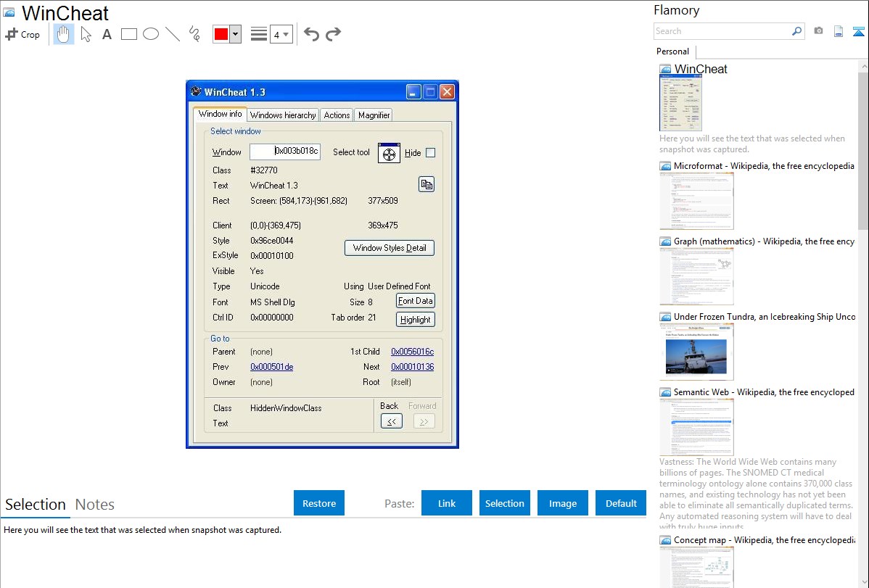Screen dimensions: 869x588
Task: Click the icon beside Graph (mathematics) title
Action: coord(665,241)
